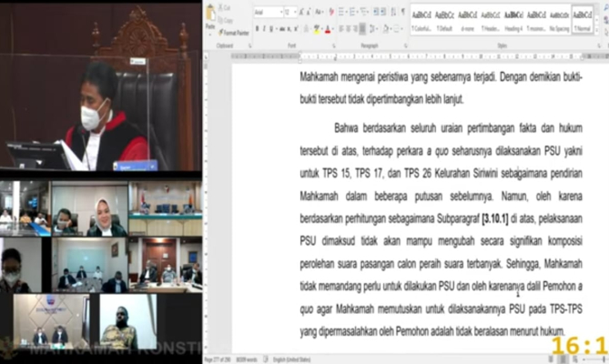Screen dimensions: 609x364
Task: Apply bullet list formatting
Action: [x=343, y=12]
